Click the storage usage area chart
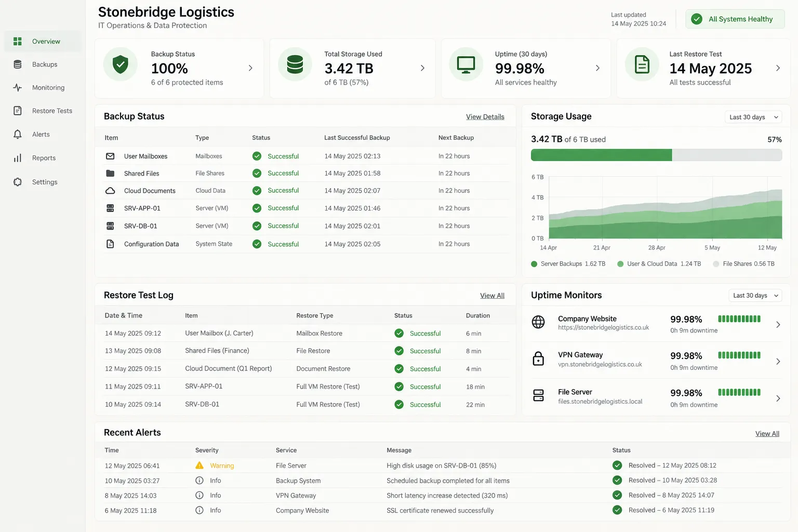 coord(666,208)
